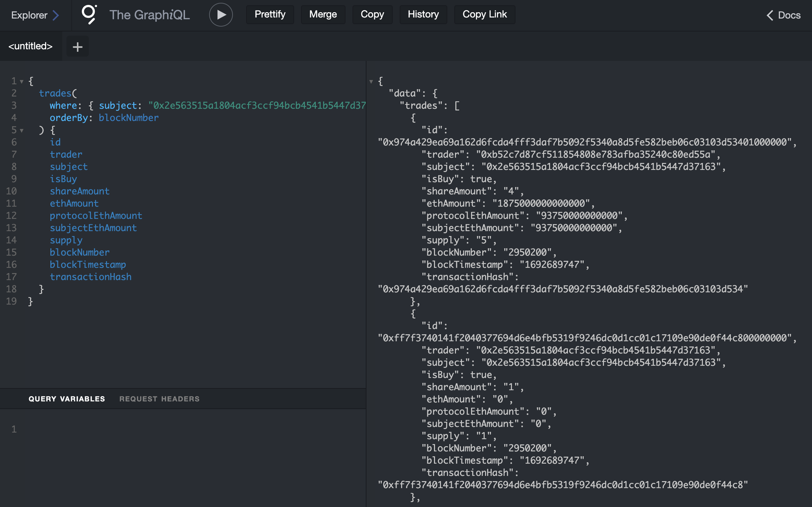
Task: Prettify the query
Action: 270,14
